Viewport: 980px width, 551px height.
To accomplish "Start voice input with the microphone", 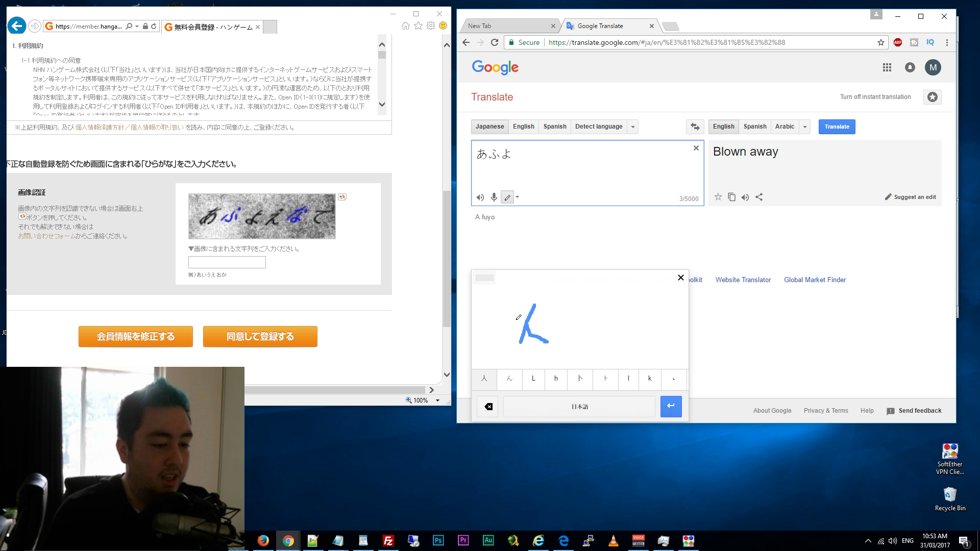I will tap(494, 197).
